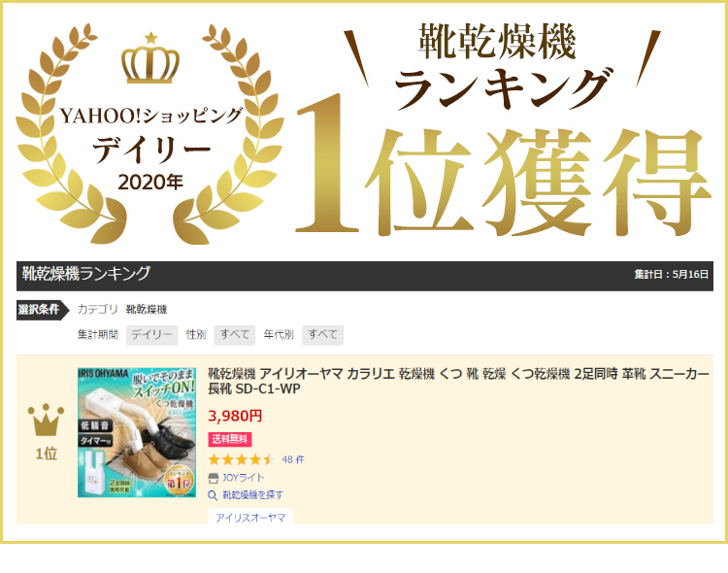Viewport: 728px width, 573px height.
Task: Click the 送料無料 badge
Action: pos(230,439)
